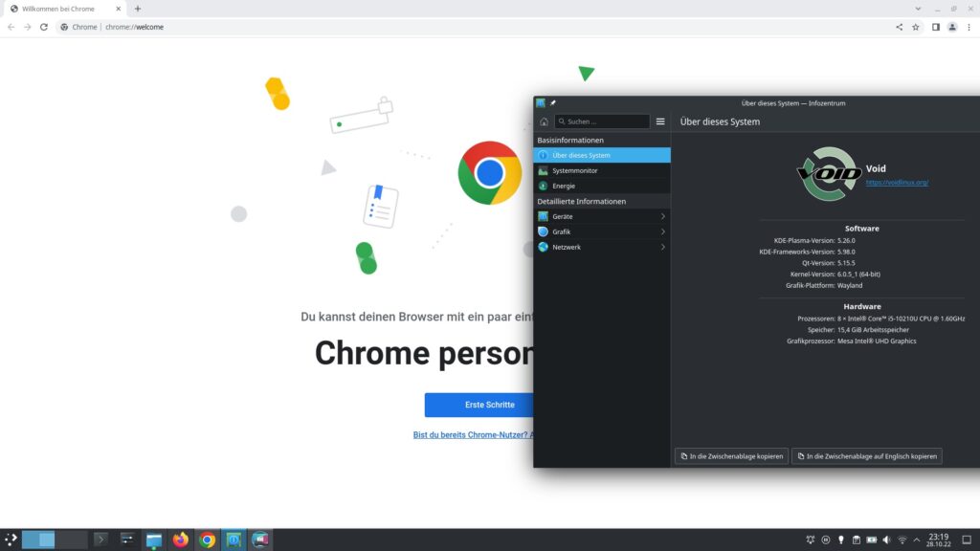Screen dimensions: 980x551
Task: Bookmark this page with the star icon
Action: point(916,27)
